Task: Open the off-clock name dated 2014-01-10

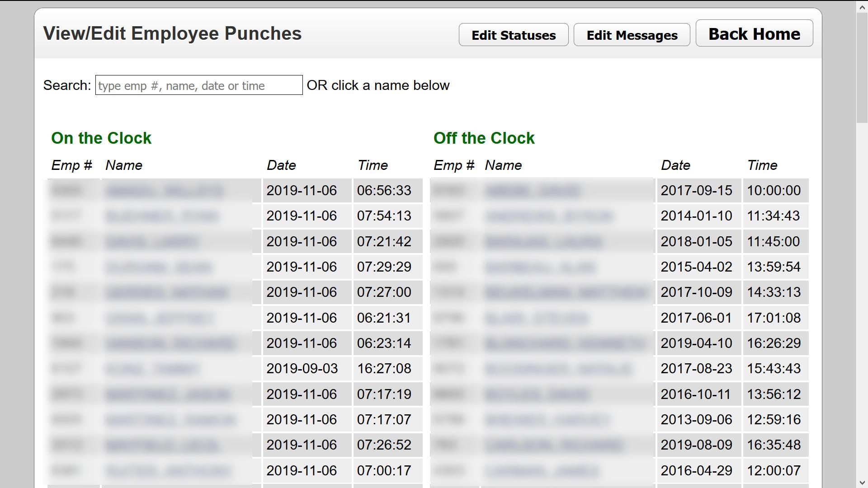Action: coord(549,216)
